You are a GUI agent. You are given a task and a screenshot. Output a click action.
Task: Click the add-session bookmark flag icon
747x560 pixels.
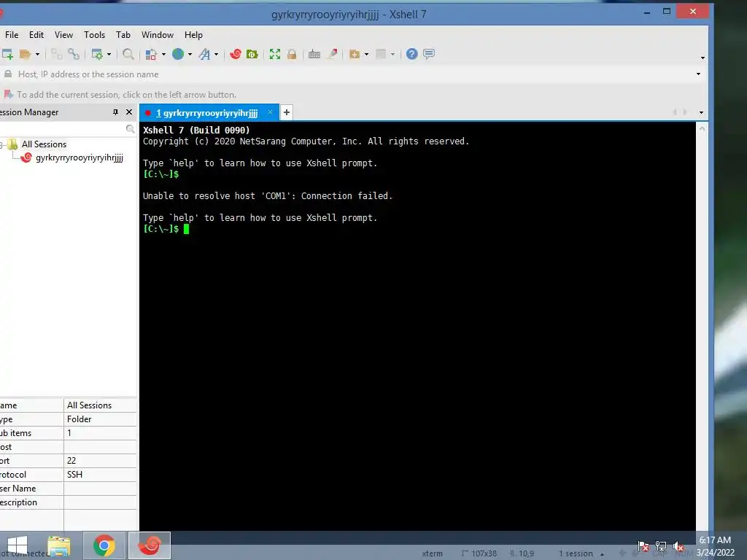click(x=8, y=94)
